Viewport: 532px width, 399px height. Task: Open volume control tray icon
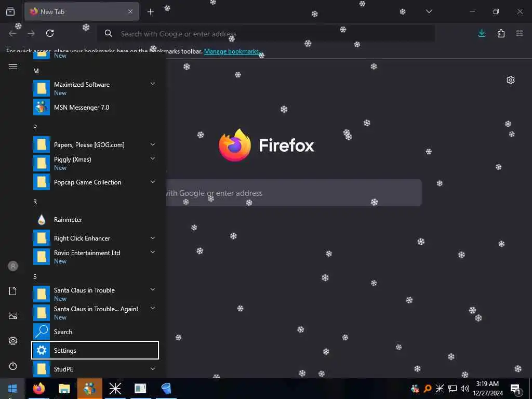pyautogui.click(x=464, y=389)
